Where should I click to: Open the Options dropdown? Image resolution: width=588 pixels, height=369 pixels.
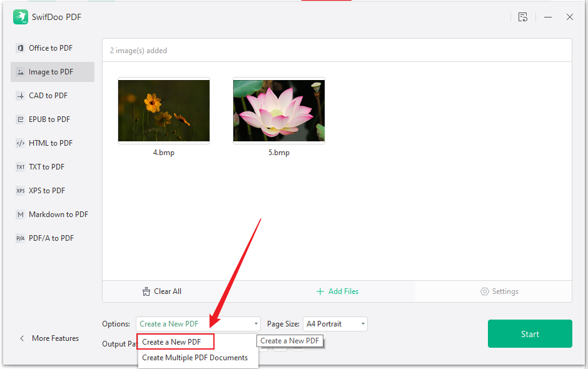coord(198,324)
